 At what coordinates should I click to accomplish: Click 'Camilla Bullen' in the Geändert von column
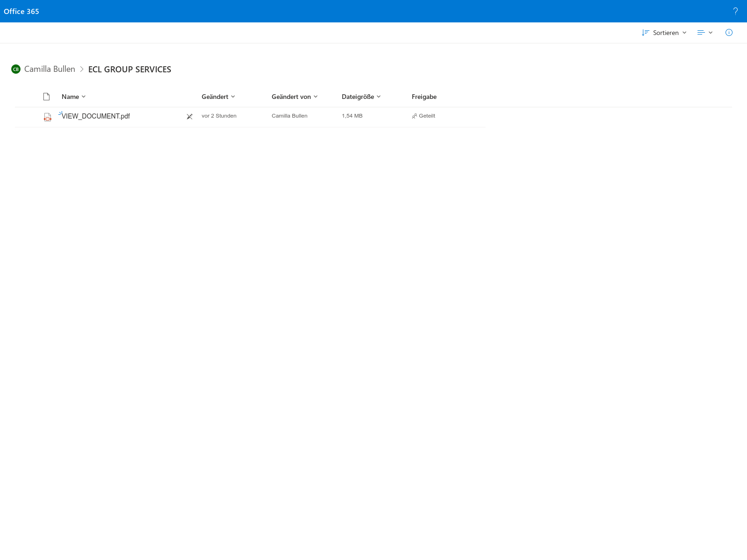point(289,116)
